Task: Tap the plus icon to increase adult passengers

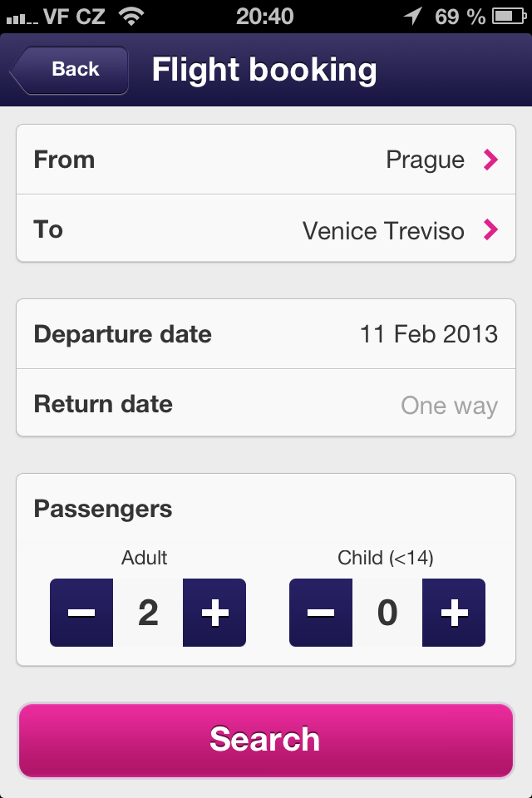Action: (x=214, y=613)
